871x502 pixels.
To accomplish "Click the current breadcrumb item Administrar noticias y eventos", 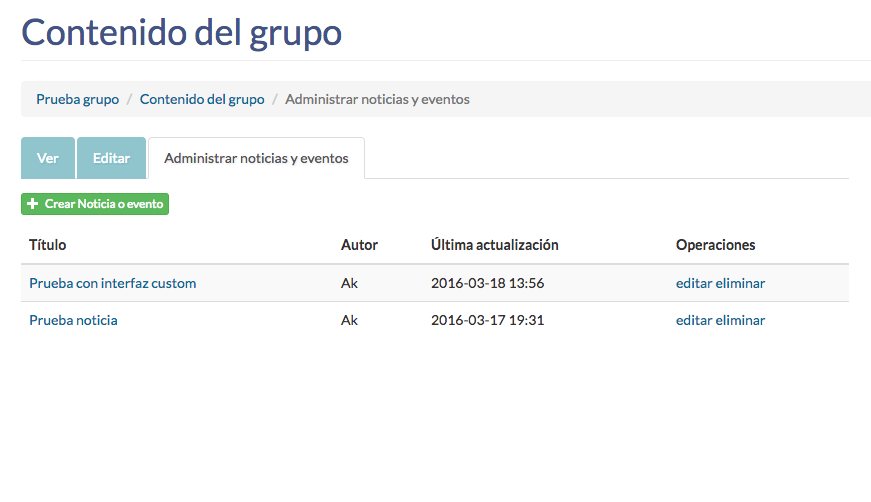I will tap(377, 99).
